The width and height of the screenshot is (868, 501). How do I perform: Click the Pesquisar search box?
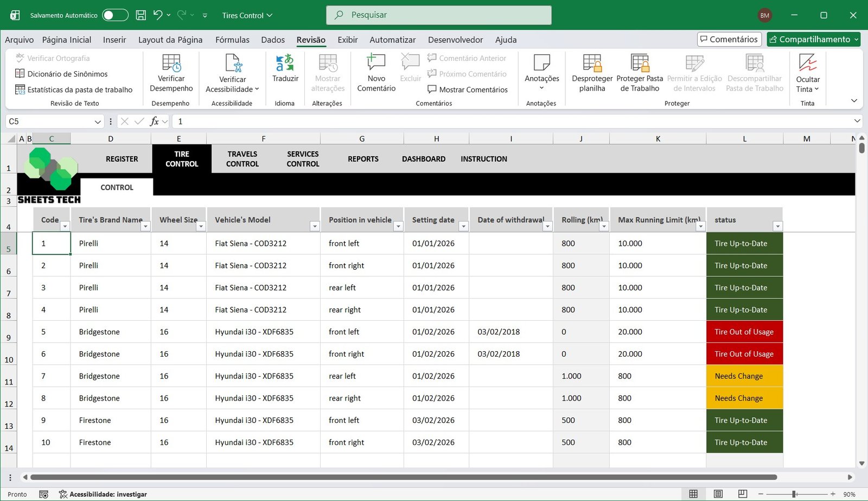pyautogui.click(x=438, y=15)
